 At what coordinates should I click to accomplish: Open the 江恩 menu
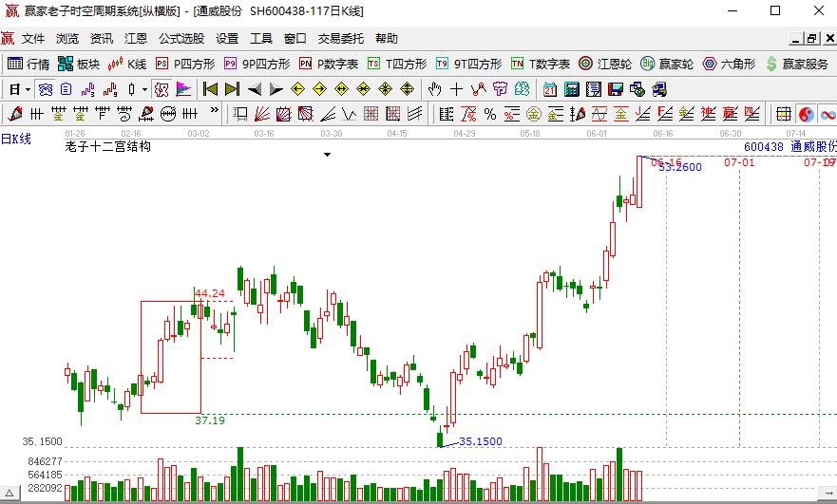[x=136, y=38]
